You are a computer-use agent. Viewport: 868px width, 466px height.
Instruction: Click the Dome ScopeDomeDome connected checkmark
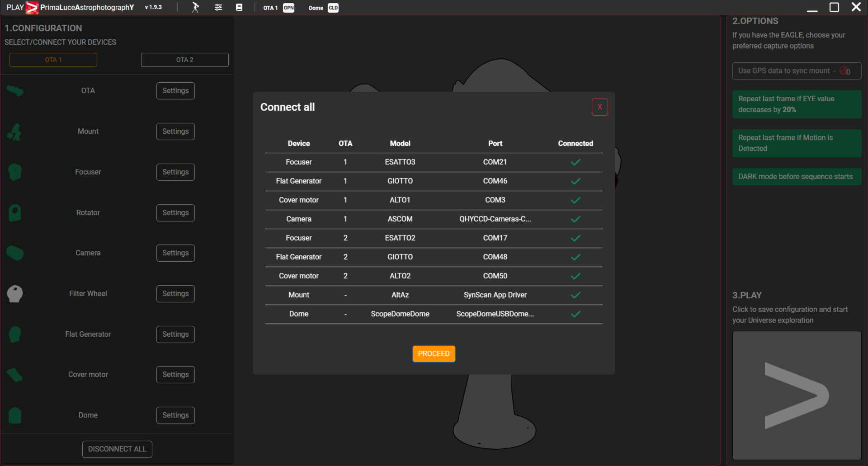click(576, 314)
